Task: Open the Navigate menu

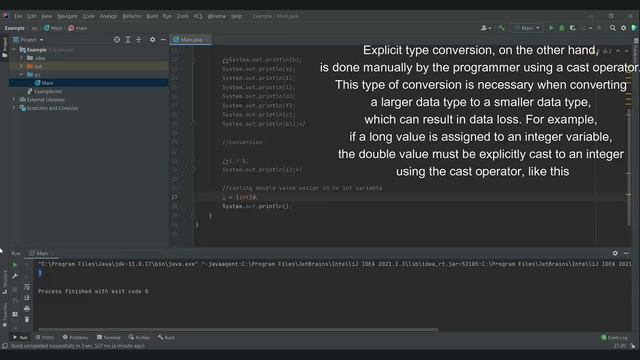Action: [67, 16]
